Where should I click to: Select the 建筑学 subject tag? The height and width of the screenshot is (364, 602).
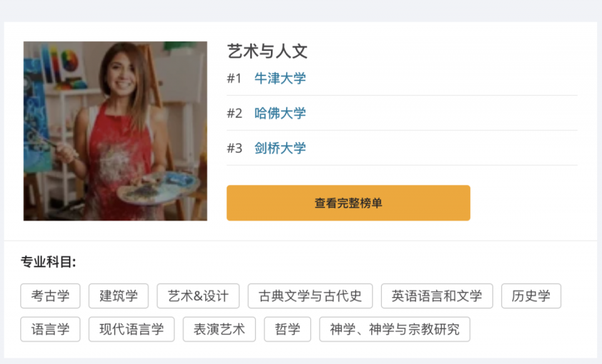pos(119,296)
